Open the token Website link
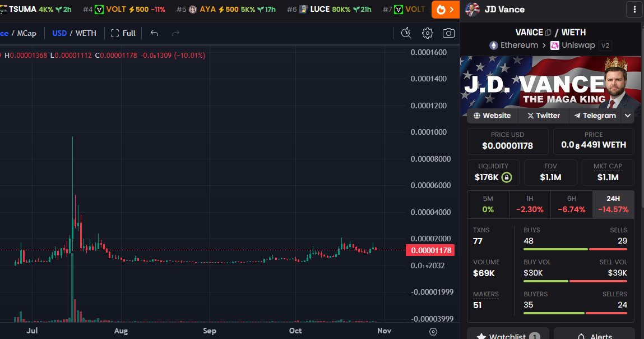The image size is (644, 339). coord(492,116)
